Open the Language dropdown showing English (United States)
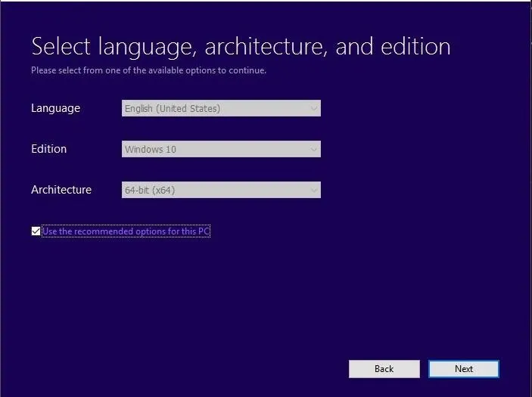Viewport: 532px width, 397px height. (221, 108)
